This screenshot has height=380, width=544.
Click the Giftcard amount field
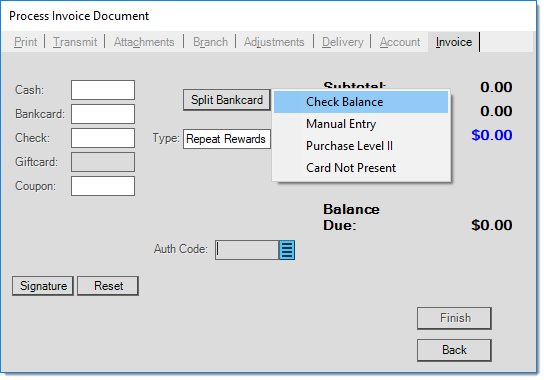pyautogui.click(x=103, y=162)
